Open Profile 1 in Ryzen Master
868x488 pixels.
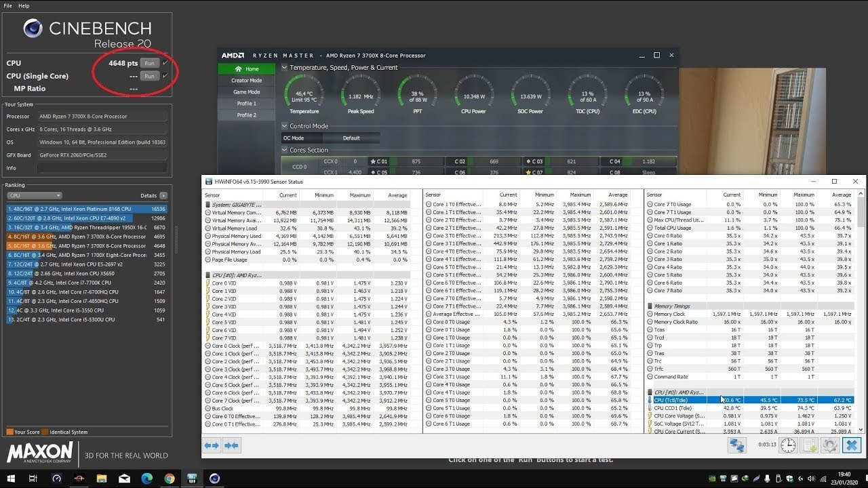(x=246, y=104)
